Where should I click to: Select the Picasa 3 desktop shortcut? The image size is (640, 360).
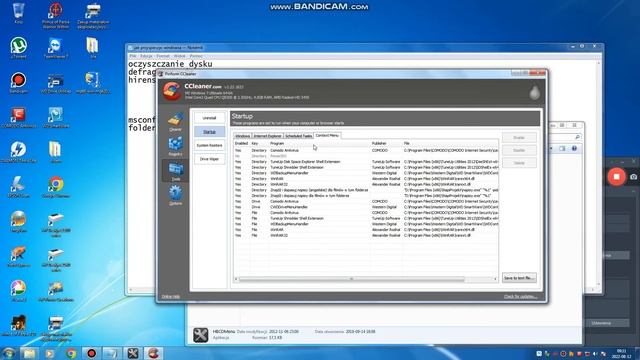pos(18,291)
